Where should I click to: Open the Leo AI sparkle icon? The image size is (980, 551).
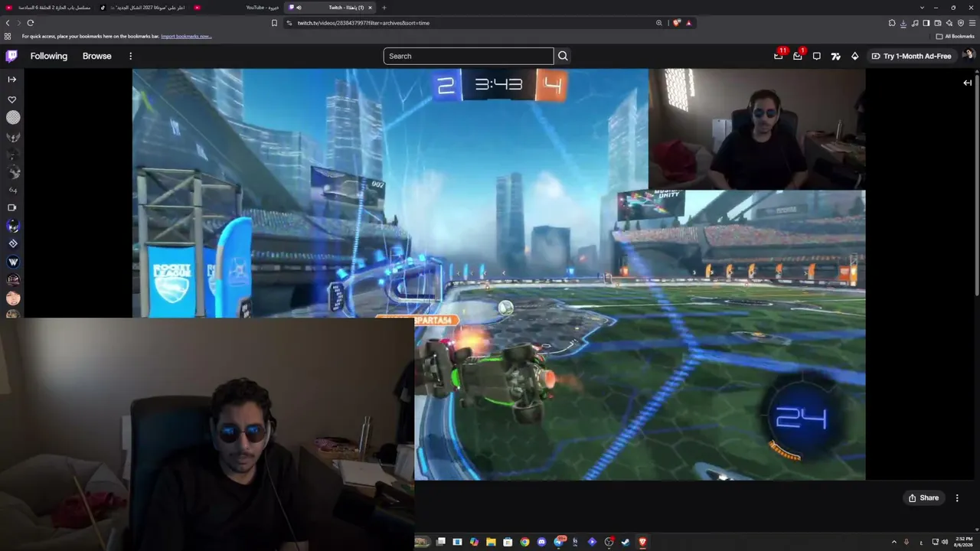(x=949, y=23)
